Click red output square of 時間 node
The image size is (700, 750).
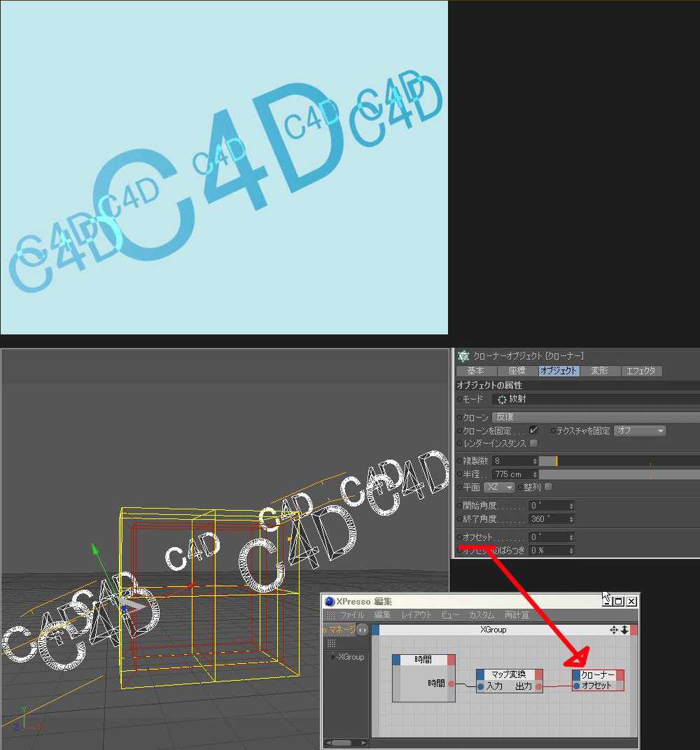click(x=451, y=660)
